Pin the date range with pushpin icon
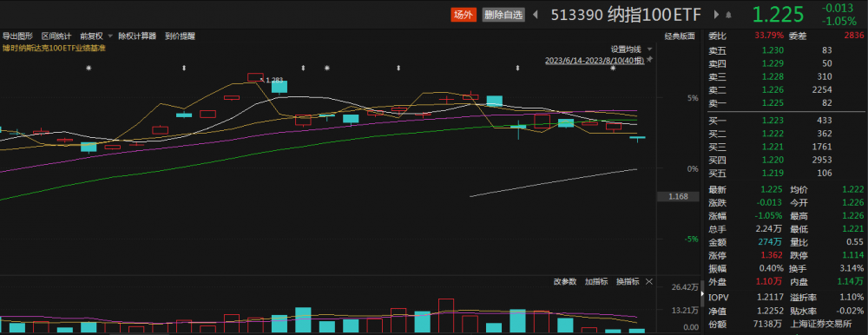The width and height of the screenshot is (868, 335). [x=650, y=60]
